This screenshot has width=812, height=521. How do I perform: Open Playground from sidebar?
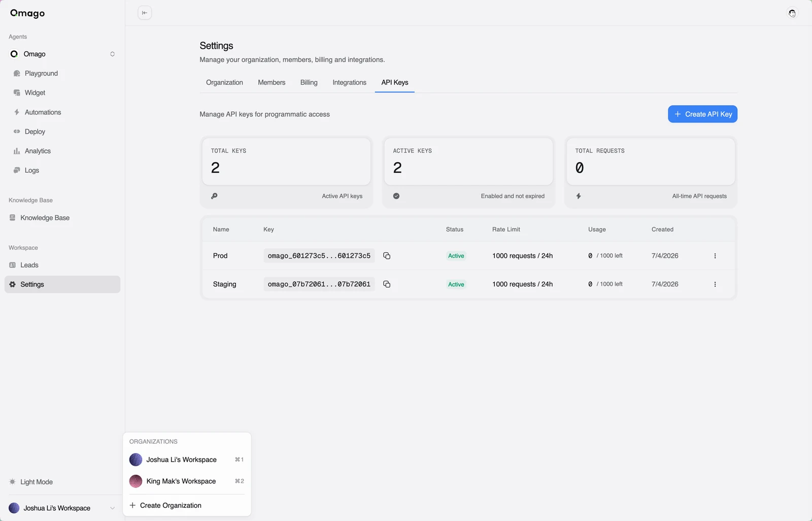click(62, 73)
